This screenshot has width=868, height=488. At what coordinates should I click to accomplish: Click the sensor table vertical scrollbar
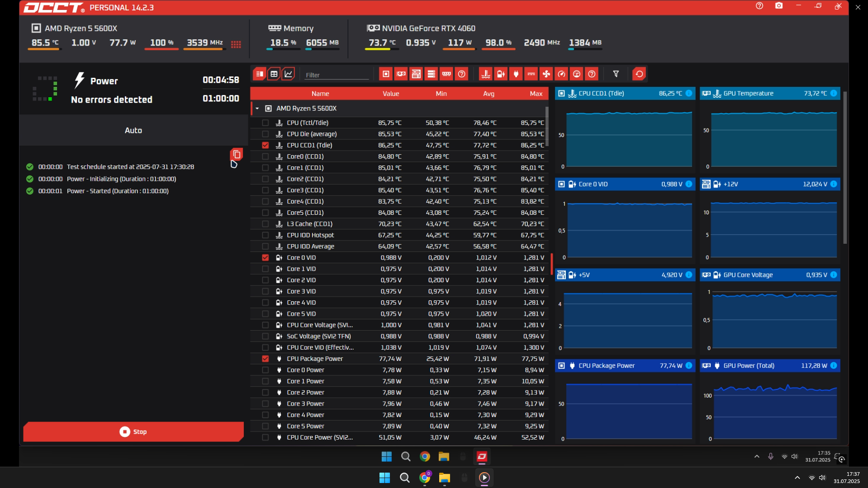[x=547, y=127]
